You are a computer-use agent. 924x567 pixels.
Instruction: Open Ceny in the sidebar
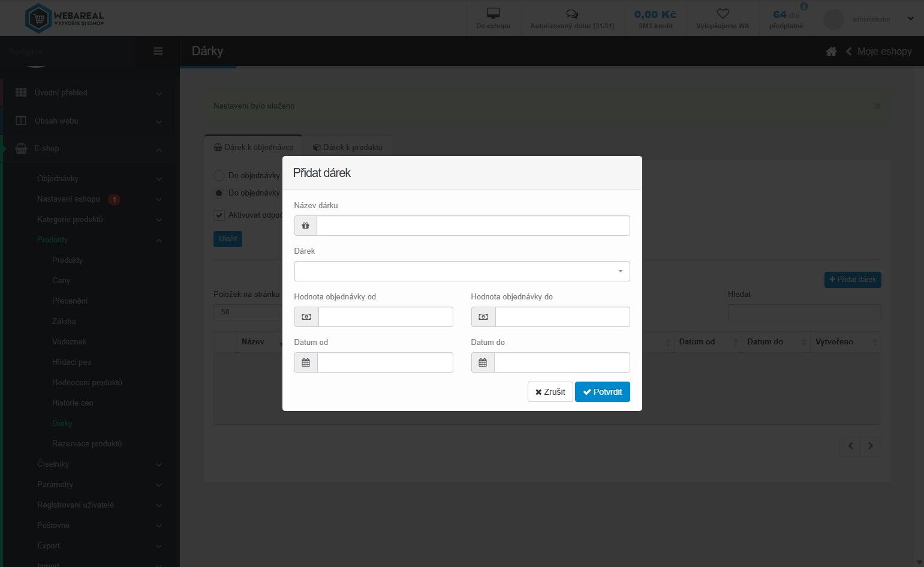[61, 280]
